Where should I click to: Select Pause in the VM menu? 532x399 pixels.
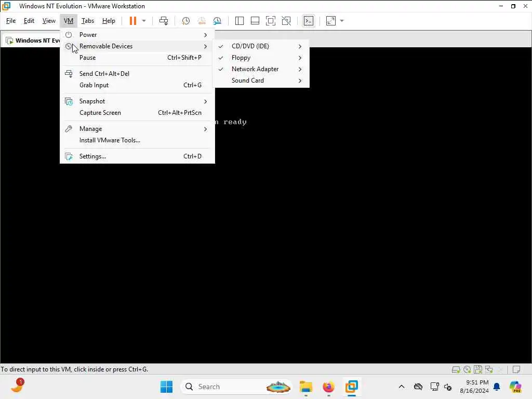137,58
